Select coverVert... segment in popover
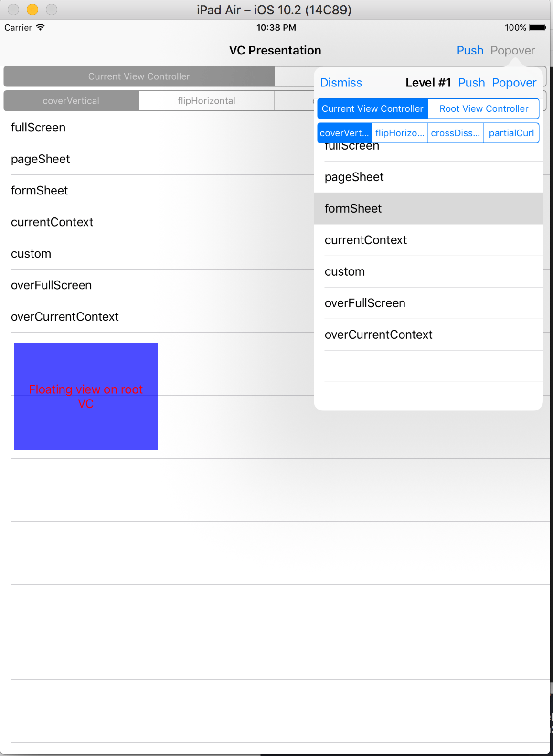 345,133
